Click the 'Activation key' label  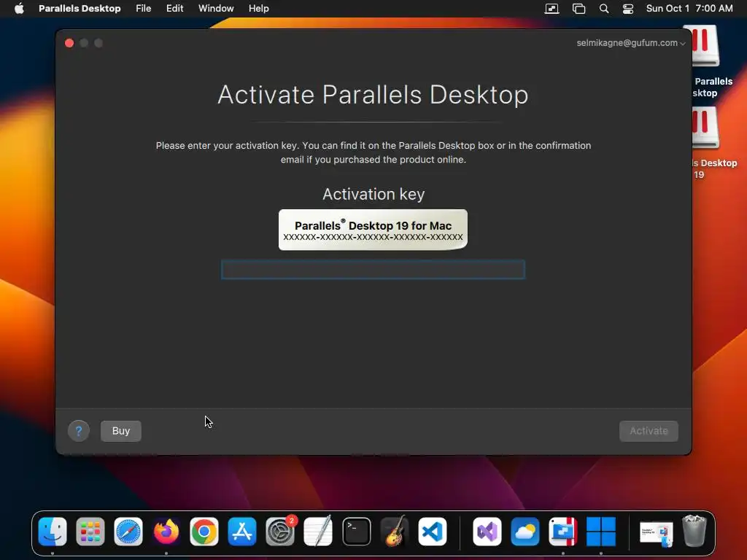373,194
